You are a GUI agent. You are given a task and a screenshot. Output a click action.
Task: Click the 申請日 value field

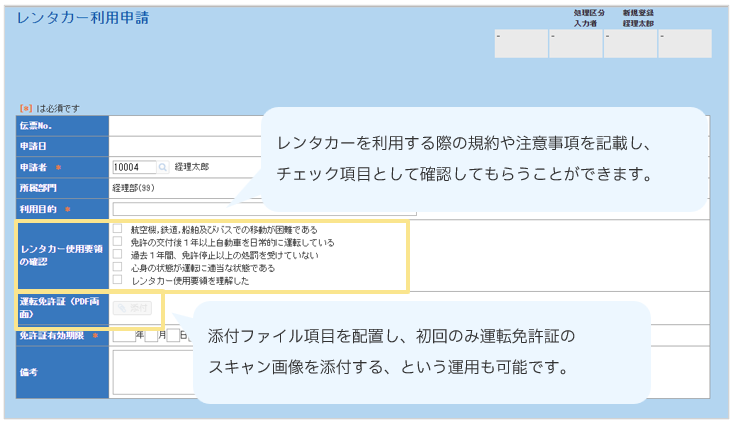point(180,146)
